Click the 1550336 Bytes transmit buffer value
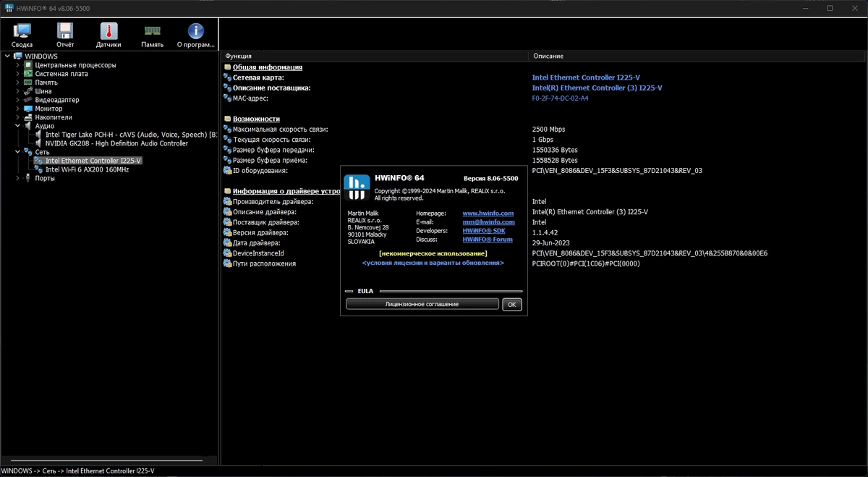Screen dimensions: 868x477 [555, 150]
